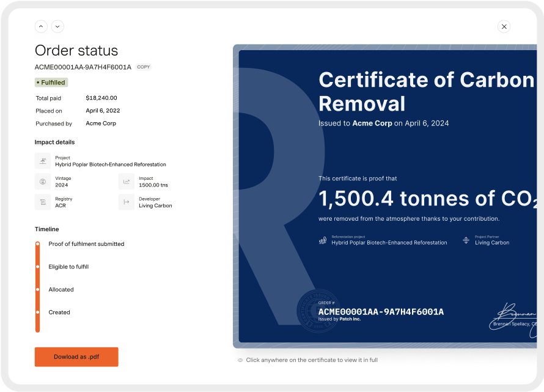Click the Allocated timeline label
Viewport: 544px width, 392px height.
(61, 290)
